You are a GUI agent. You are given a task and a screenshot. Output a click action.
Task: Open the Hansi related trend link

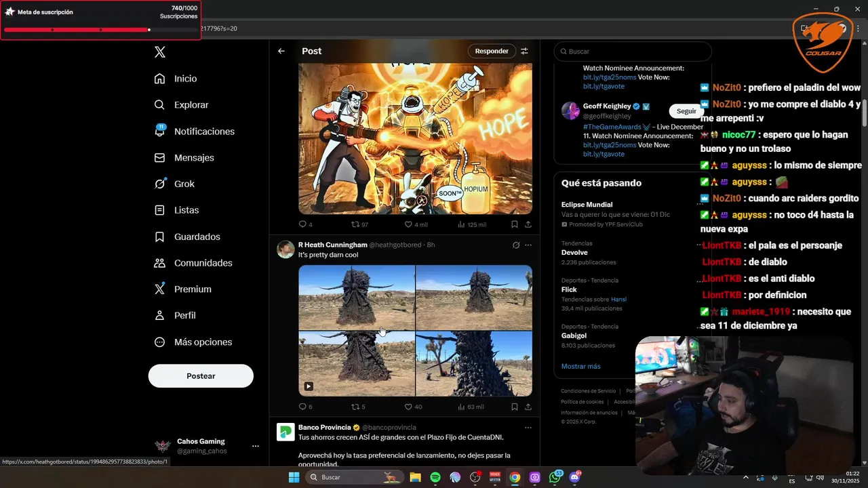[618, 299]
